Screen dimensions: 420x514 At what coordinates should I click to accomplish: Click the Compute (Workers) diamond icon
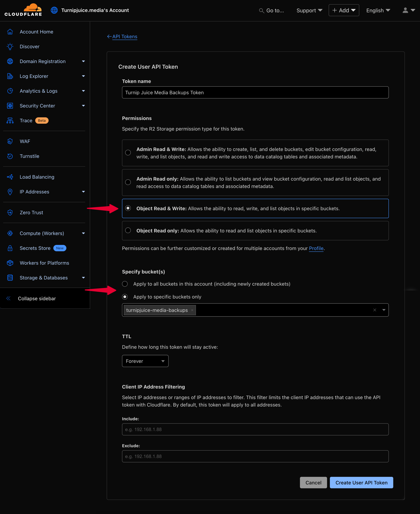click(10, 233)
